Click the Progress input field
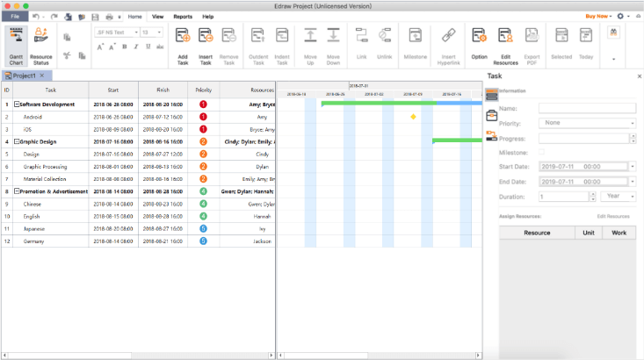This screenshot has height=360, width=644. pyautogui.click(x=583, y=139)
